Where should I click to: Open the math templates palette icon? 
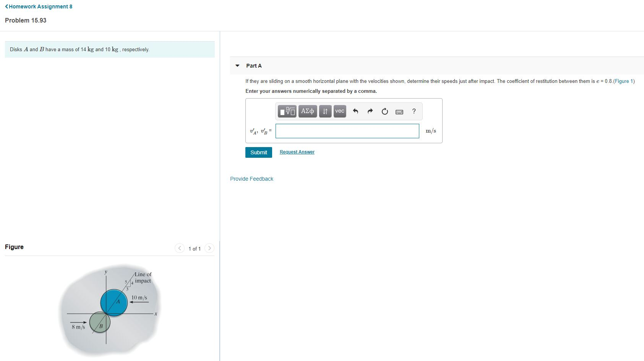tap(286, 111)
